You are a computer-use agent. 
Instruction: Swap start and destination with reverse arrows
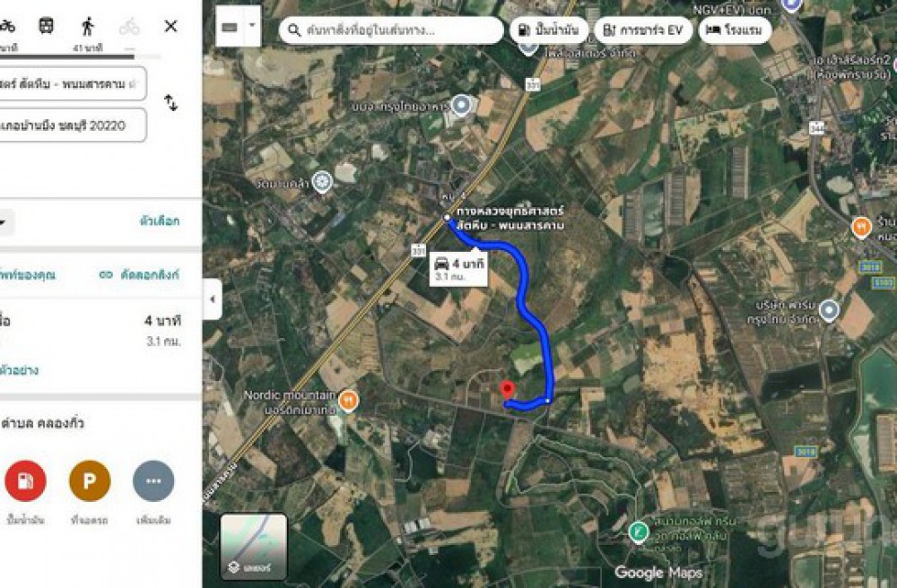(170, 103)
